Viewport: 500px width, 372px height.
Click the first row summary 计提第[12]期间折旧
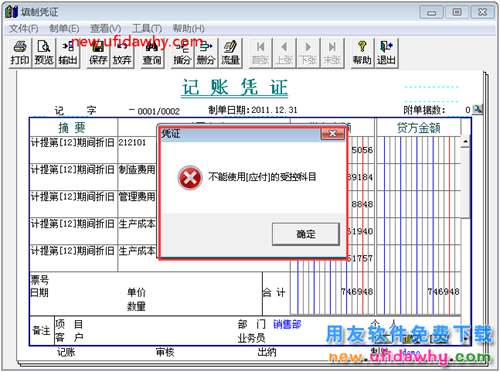(x=73, y=143)
